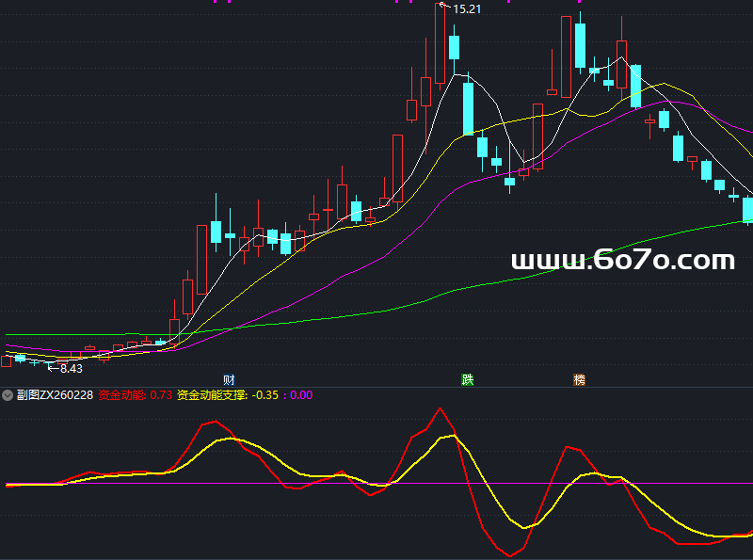This screenshot has height=560, width=753.
Task: Click the 8.43 low price label
Action: [x=71, y=368]
